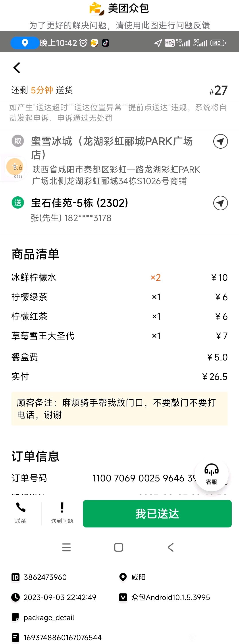Image resolution: width=239 pixels, height=644 pixels.
Task: Tap the Android home square button
Action: 118,547
